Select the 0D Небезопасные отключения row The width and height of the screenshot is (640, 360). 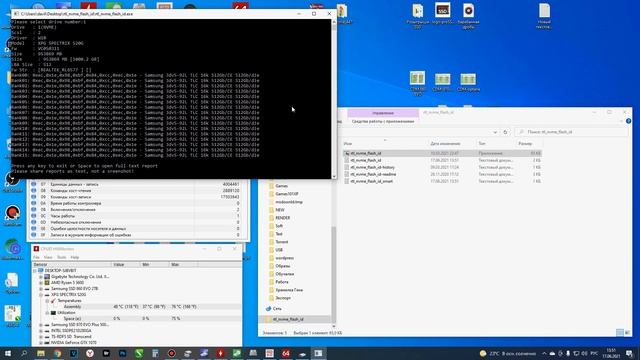tap(137, 222)
